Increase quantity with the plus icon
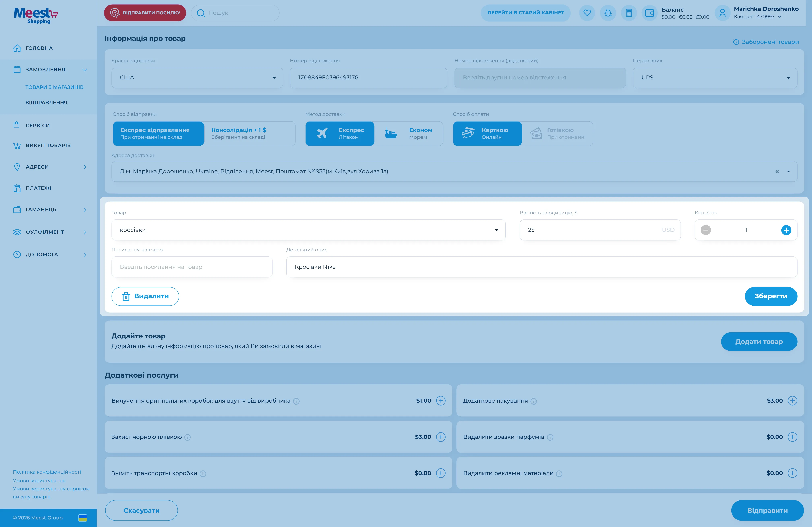 click(786, 230)
